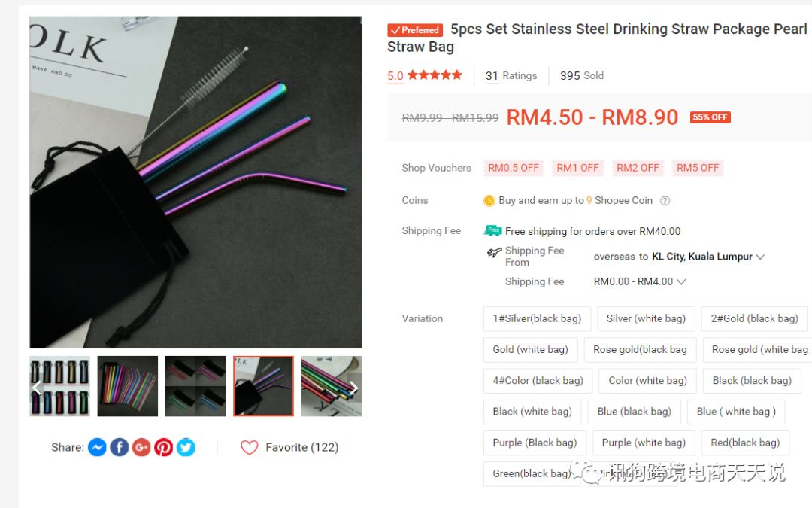Show next product thumbnails arrow
This screenshot has width=812, height=508.
(x=353, y=387)
